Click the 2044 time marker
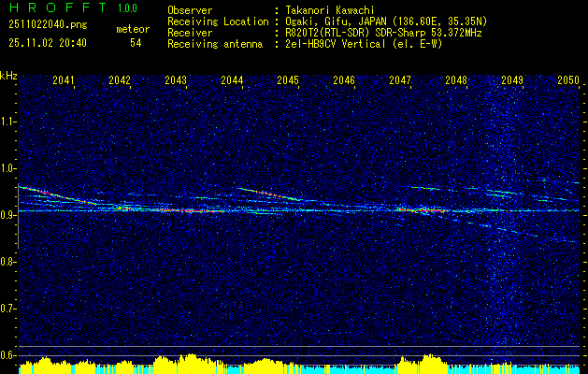The width and height of the screenshot is (588, 374). (232, 79)
